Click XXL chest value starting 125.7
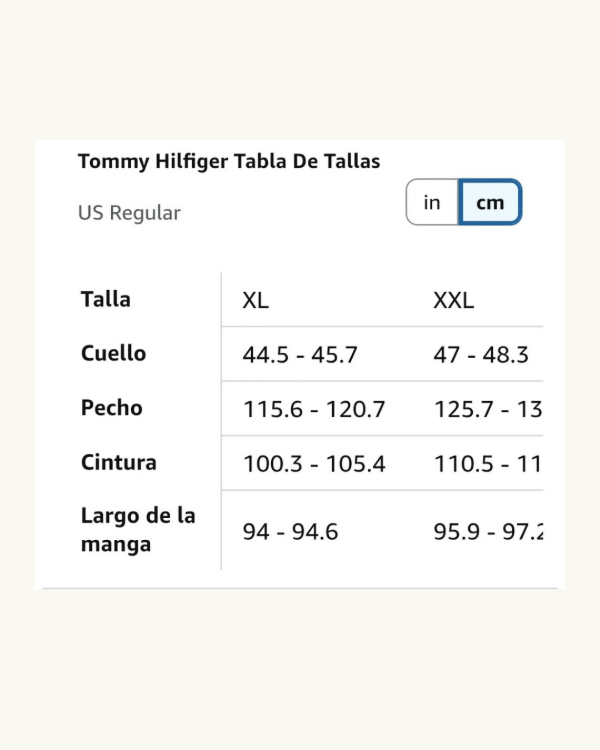The image size is (600, 750). pos(487,409)
